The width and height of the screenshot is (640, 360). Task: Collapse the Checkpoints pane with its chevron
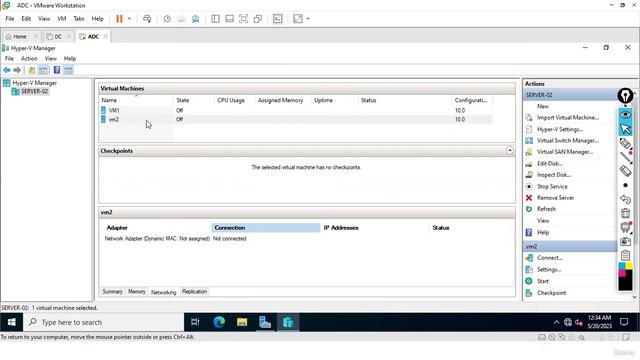point(510,151)
